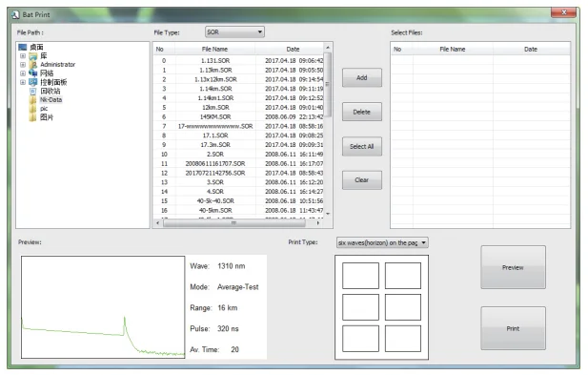Click the Delete button
Viewport: 588px width, 375px height.
click(x=362, y=112)
